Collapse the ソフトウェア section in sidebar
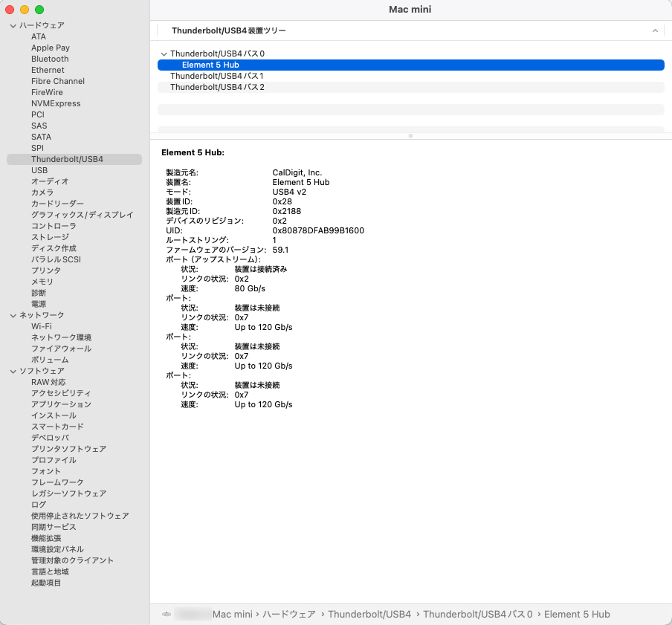 pos(13,371)
